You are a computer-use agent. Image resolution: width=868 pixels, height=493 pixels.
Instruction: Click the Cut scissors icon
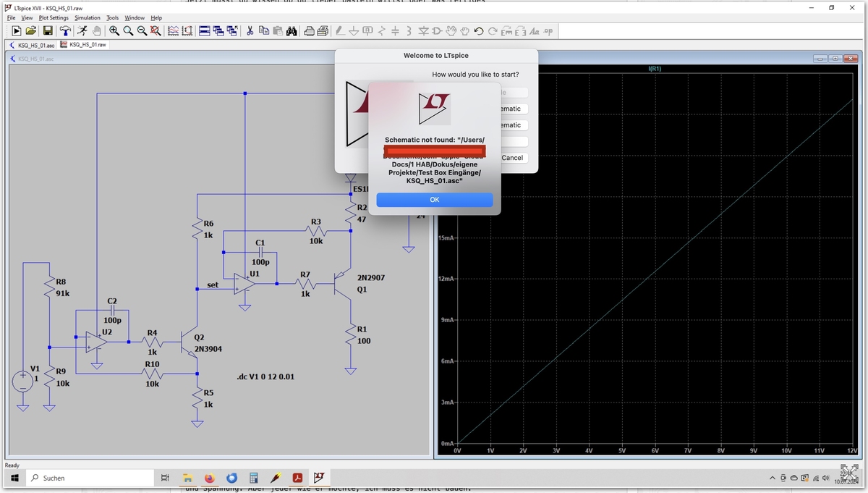click(x=250, y=31)
